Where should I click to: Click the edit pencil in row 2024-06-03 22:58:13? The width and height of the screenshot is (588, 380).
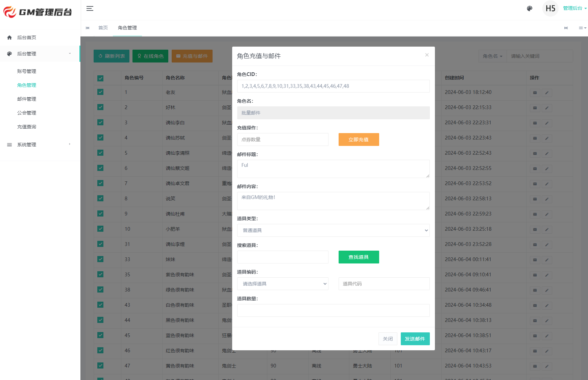pos(547,199)
